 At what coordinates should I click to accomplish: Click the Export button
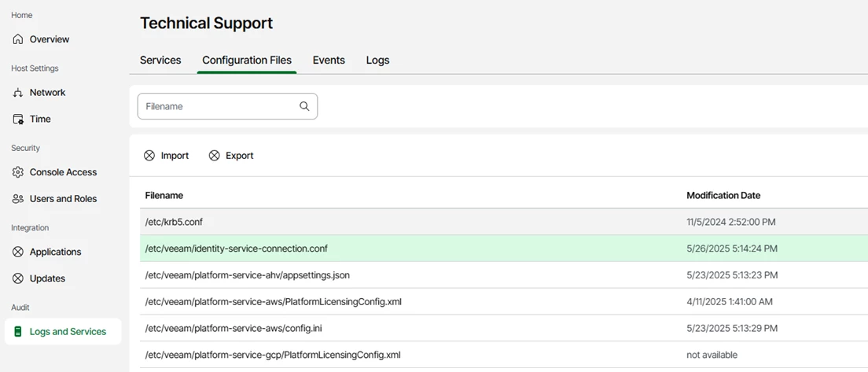pyautogui.click(x=231, y=156)
